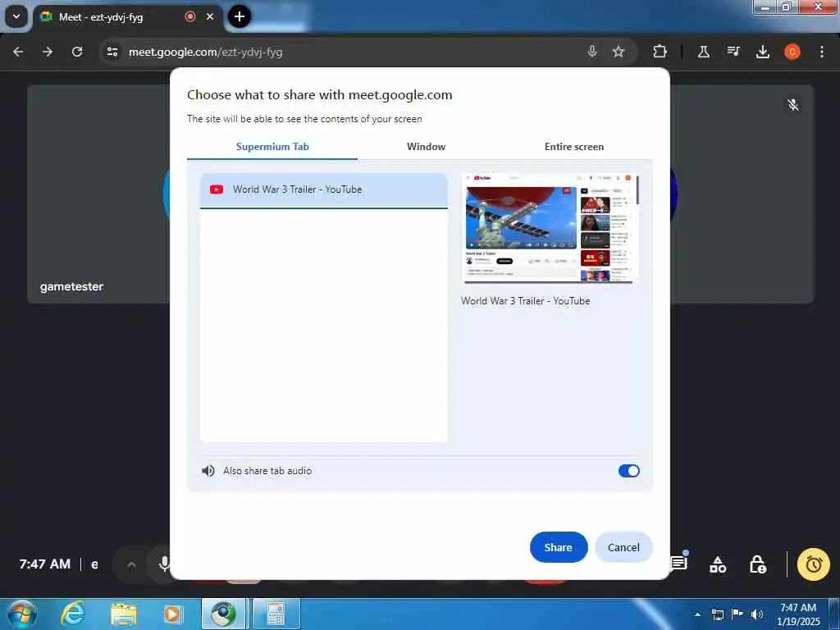This screenshot has height=630, width=840.
Task: Go forward in browser history
Action: point(48,52)
